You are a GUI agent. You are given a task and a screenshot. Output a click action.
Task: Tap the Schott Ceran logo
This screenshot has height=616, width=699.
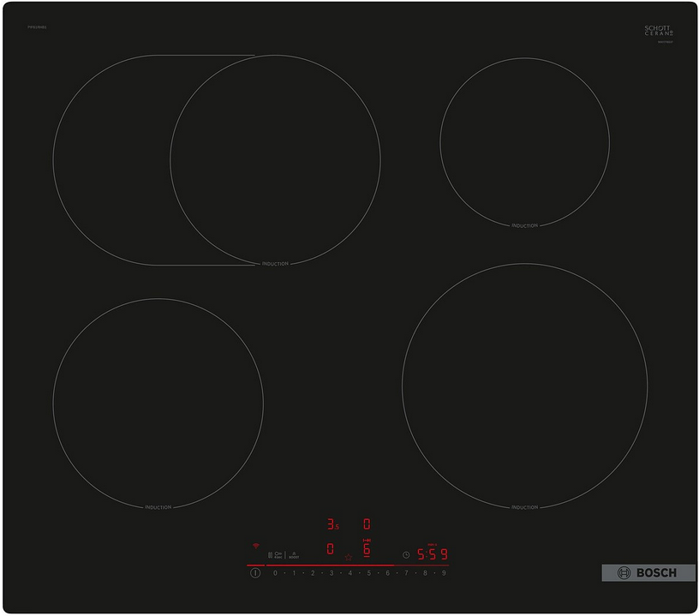658,31
